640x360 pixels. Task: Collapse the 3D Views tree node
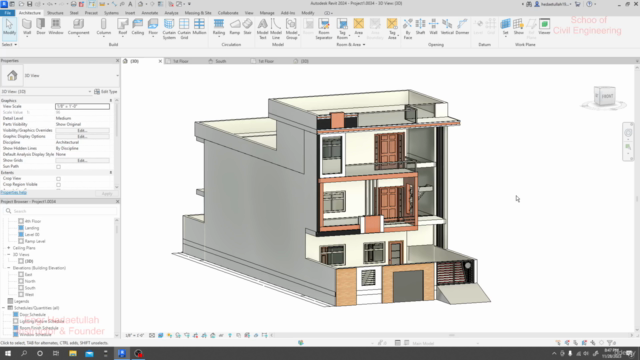click(9, 254)
